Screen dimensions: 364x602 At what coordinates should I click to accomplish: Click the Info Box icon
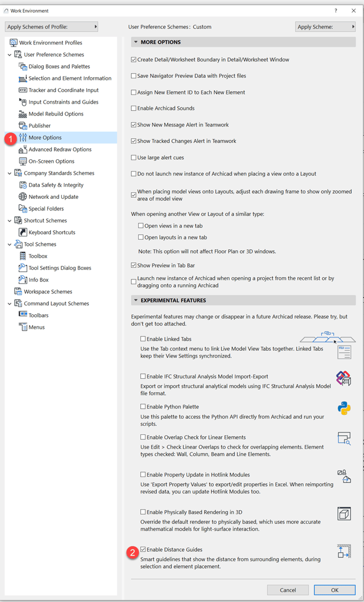point(23,279)
